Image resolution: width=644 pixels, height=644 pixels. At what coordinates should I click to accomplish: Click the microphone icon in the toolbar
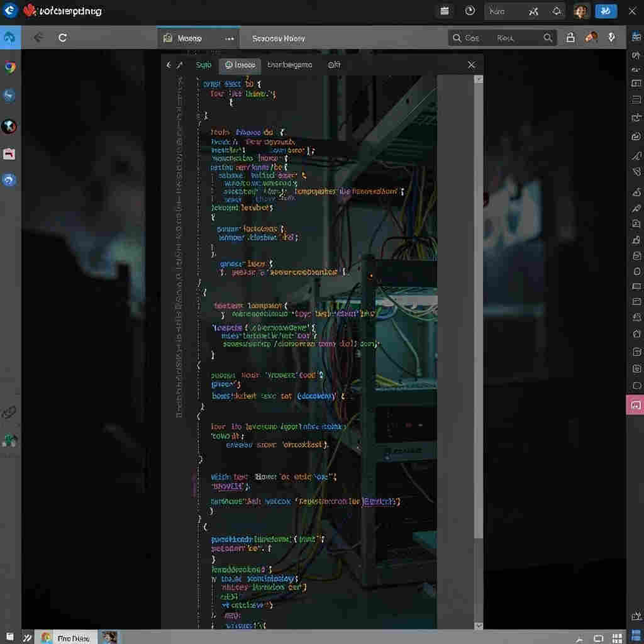(611, 38)
